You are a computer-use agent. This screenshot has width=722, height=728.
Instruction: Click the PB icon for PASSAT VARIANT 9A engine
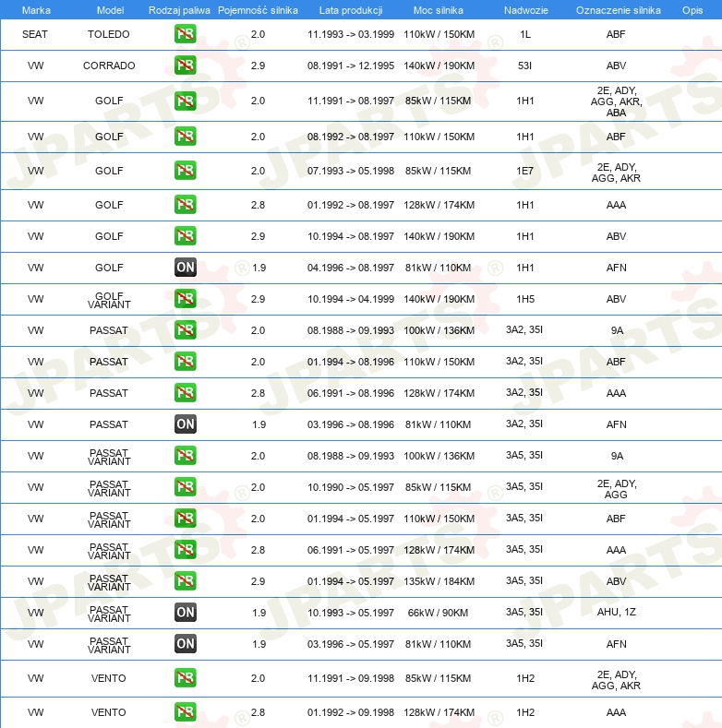186,456
